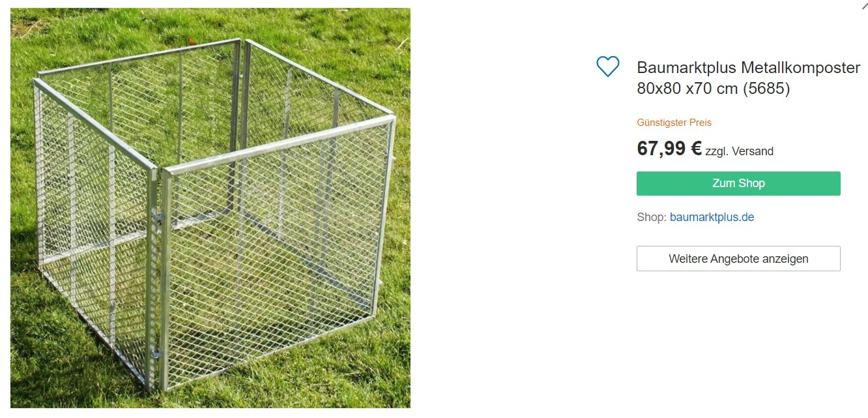Follow the baumarktplus.de shop link
The width and height of the screenshot is (868, 418).
pos(712,217)
